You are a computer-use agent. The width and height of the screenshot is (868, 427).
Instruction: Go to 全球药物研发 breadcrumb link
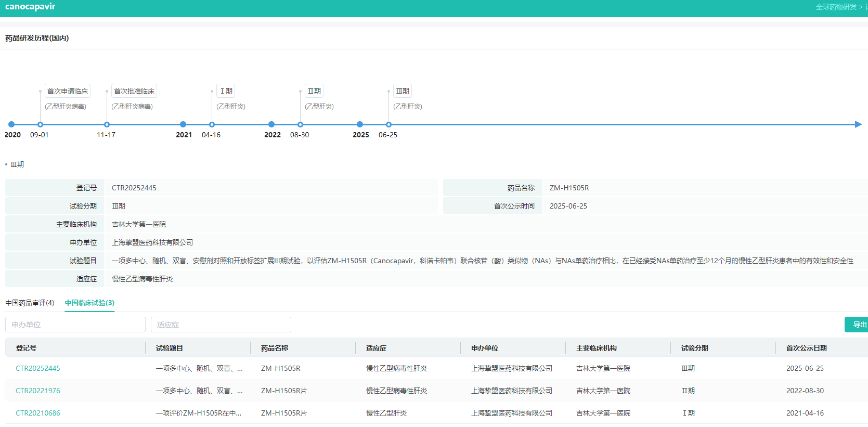[836, 7]
